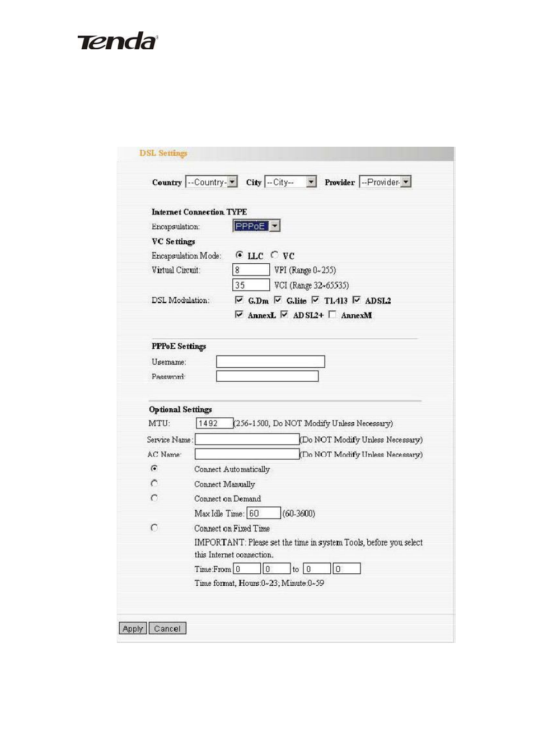The image size is (534, 756).
Task: Click the PPPoE Username field
Action: click(270, 362)
